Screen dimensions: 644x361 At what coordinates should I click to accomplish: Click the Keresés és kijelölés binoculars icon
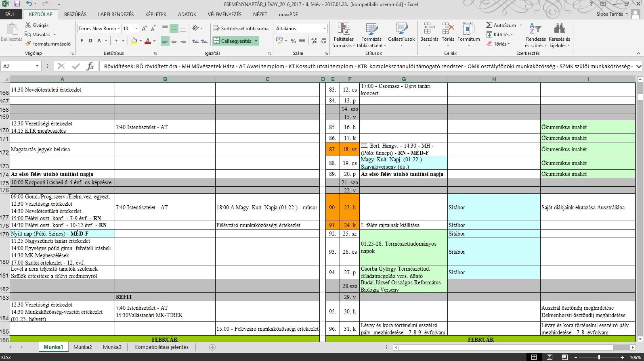click(559, 29)
